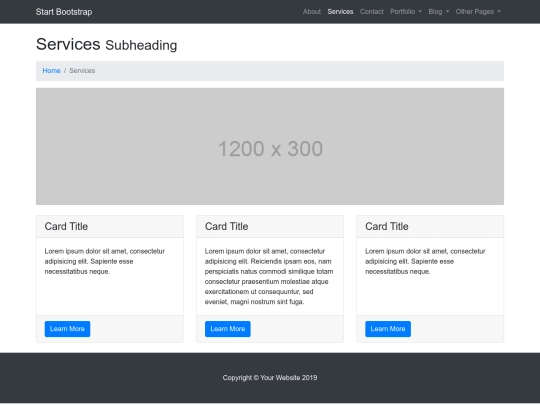
Task: Open the Start Bootstrap brand link
Action: (x=64, y=12)
